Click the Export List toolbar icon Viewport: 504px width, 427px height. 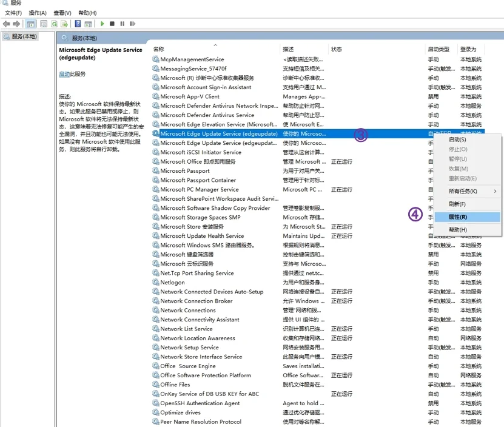pos(64,24)
